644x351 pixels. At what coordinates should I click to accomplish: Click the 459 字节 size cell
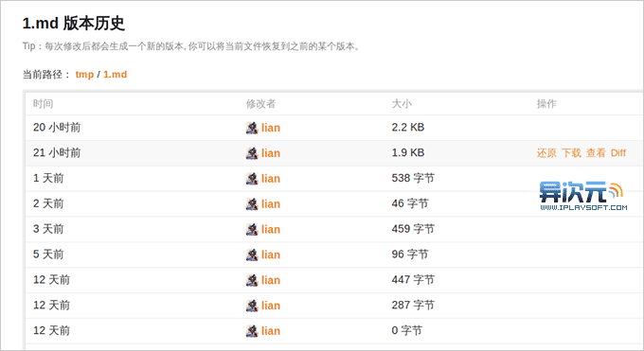click(x=413, y=229)
